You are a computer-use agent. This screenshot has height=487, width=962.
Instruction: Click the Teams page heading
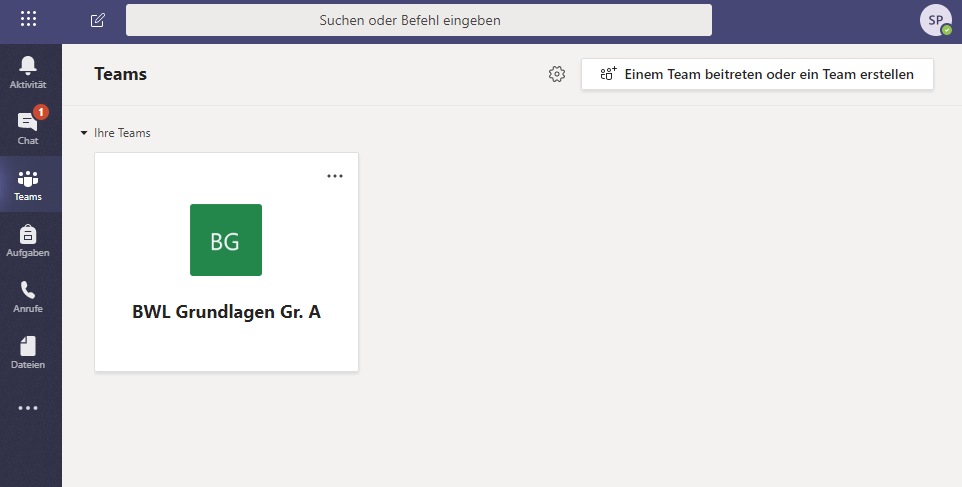pyautogui.click(x=120, y=74)
